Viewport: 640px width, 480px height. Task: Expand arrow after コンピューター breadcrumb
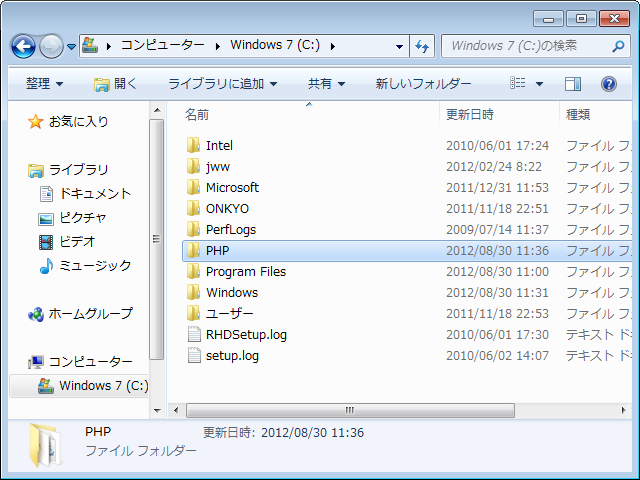click(x=218, y=46)
